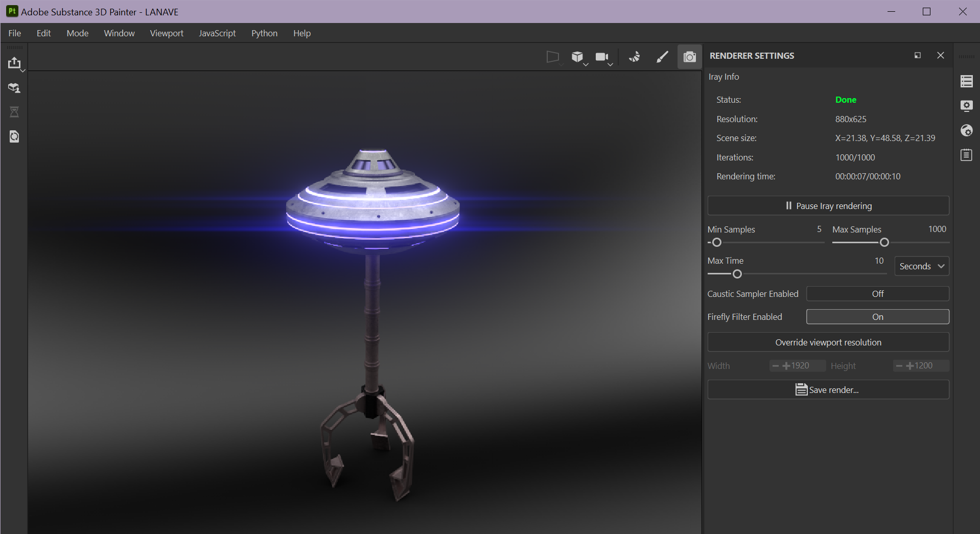The width and height of the screenshot is (980, 534).
Task: Click the Rendering mode camera icon
Action: coord(690,57)
